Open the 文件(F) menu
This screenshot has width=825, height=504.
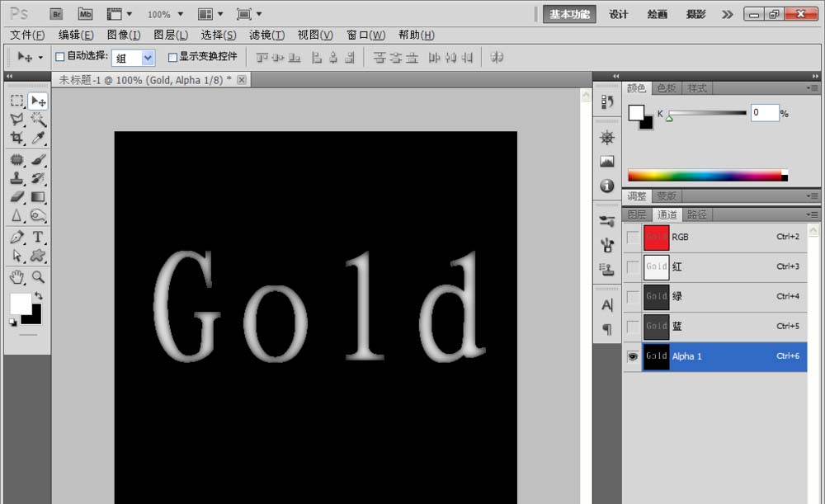click(27, 35)
